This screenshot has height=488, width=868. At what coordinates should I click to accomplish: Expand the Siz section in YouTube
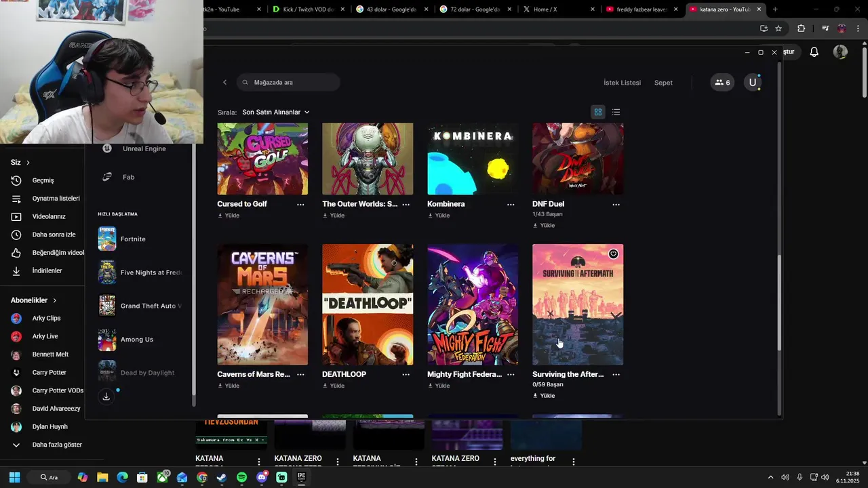click(20, 163)
